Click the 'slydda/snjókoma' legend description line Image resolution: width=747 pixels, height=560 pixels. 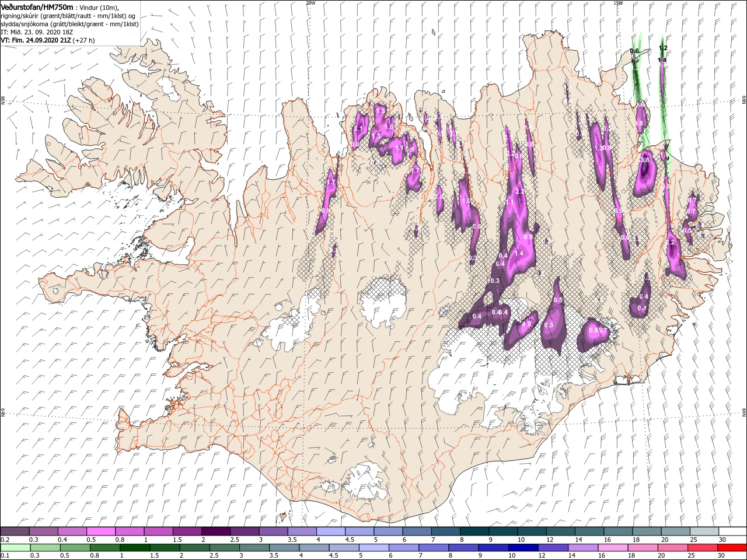[68, 24]
